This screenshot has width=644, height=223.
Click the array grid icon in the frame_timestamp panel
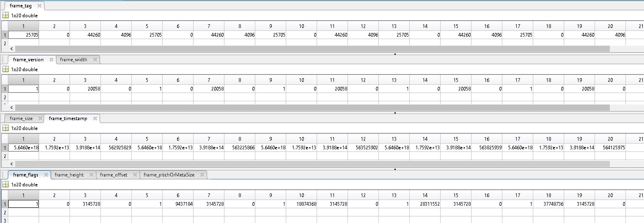tap(5, 128)
